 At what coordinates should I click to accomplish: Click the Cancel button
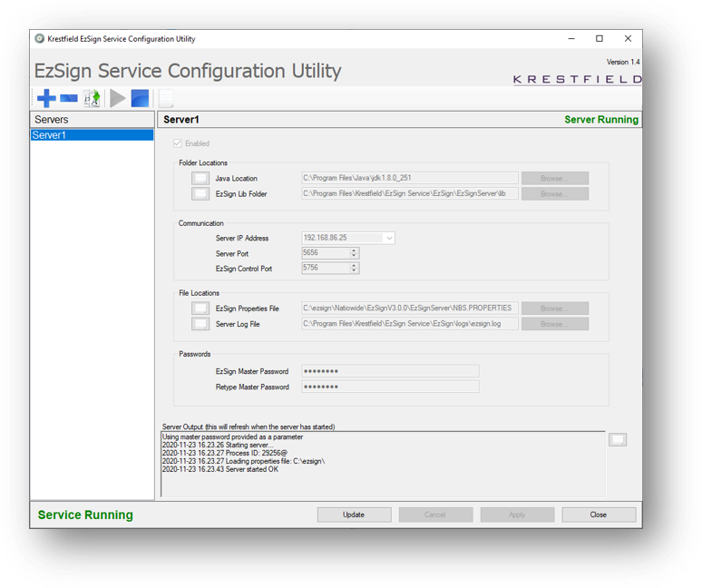[x=435, y=514]
